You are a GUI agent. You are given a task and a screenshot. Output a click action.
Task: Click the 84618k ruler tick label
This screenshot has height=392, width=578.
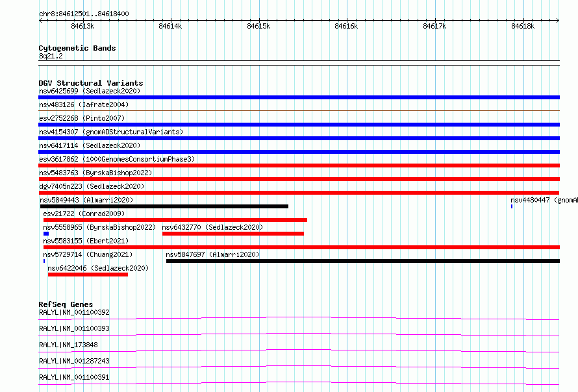click(523, 26)
